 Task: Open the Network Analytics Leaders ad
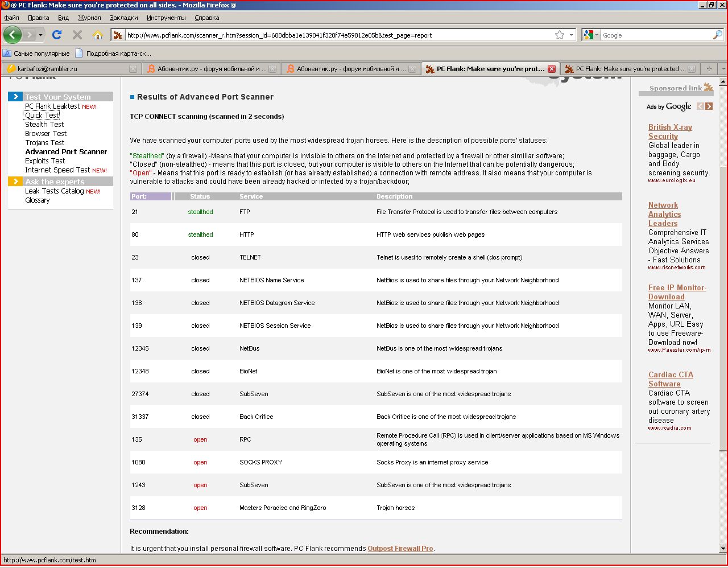click(x=664, y=214)
